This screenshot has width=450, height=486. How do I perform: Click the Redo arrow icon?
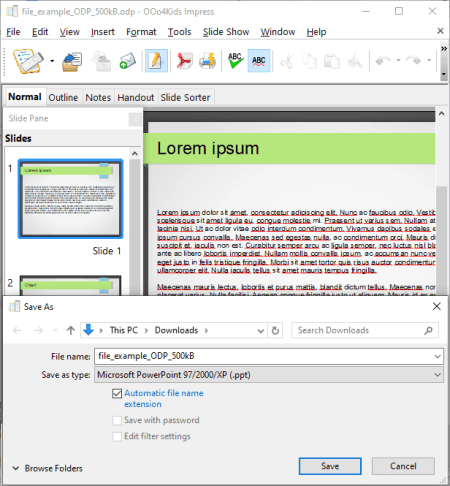click(x=414, y=61)
